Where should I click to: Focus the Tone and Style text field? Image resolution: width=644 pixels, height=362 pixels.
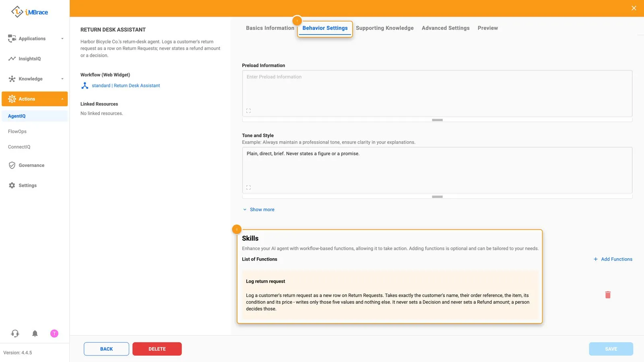[x=437, y=170]
